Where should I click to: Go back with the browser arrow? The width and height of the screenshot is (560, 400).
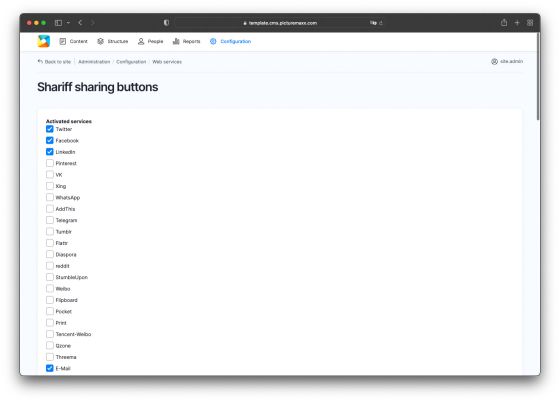tap(80, 23)
